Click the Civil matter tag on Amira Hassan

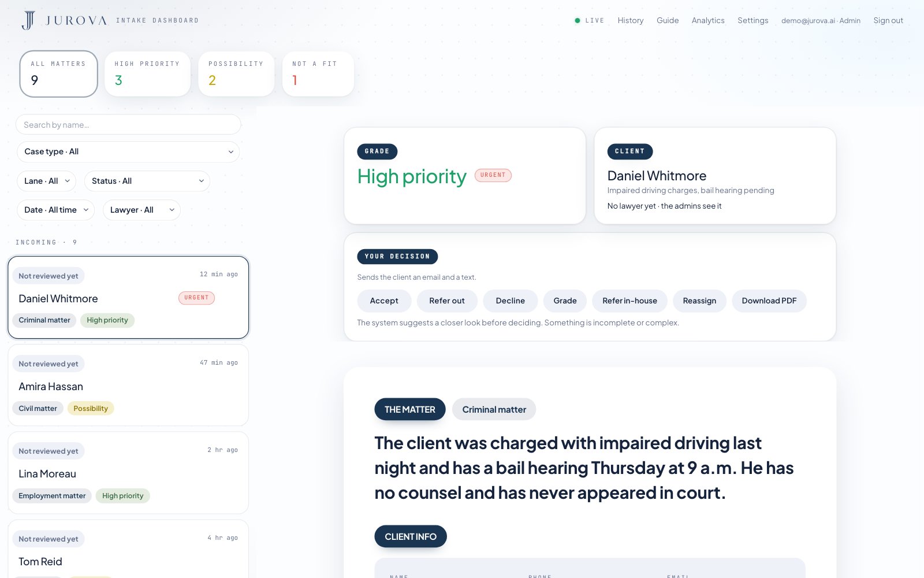coord(38,409)
